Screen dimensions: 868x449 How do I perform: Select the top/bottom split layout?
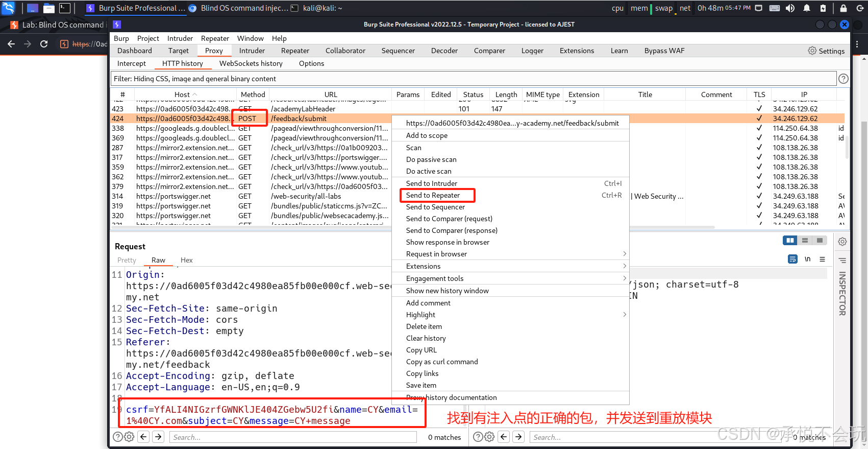coord(805,241)
